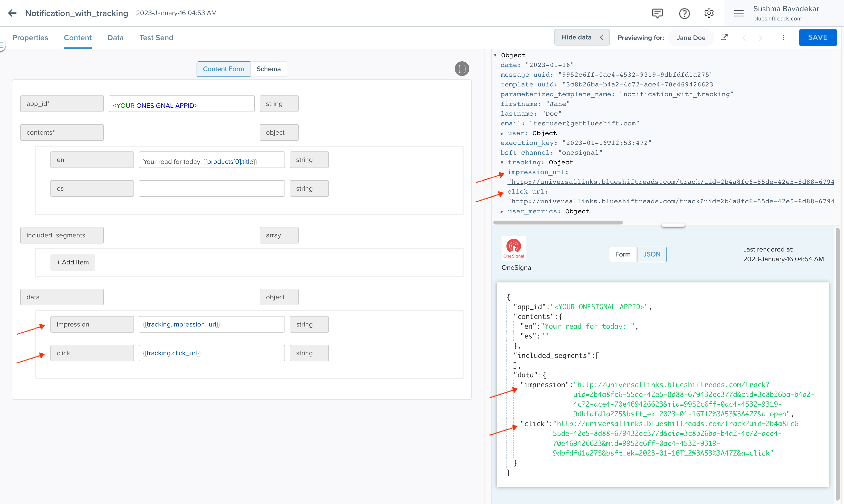The height and width of the screenshot is (504, 844).
Task: Click the Hide data button
Action: click(582, 37)
